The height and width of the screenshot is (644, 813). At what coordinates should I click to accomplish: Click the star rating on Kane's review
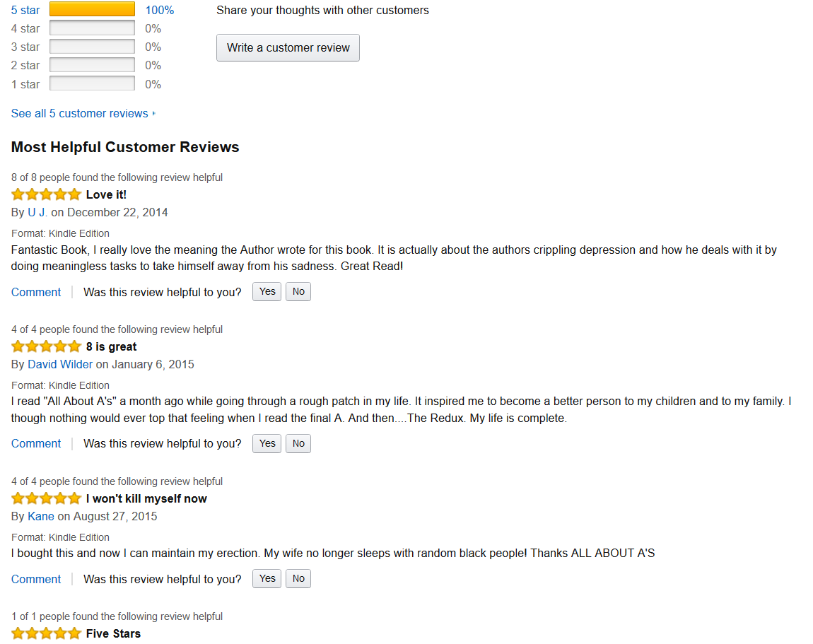click(46, 498)
